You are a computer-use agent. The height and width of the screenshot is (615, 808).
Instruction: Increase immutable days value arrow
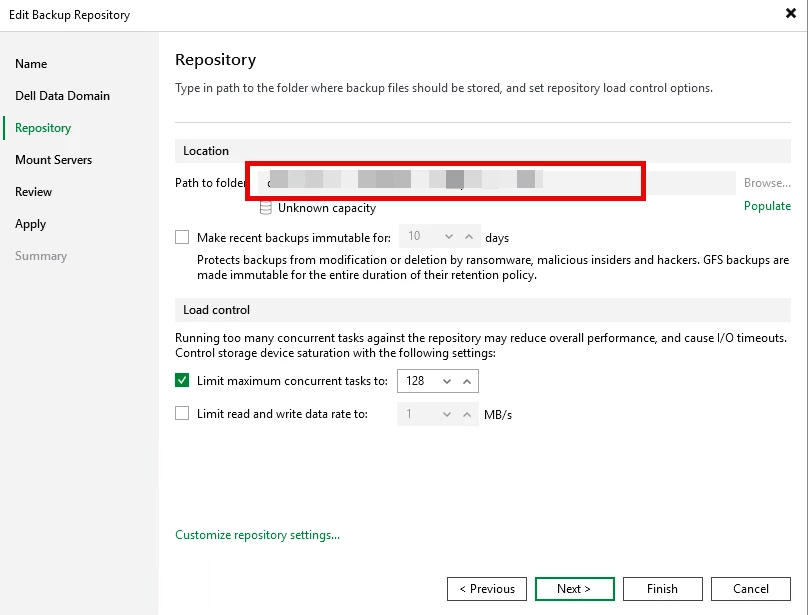(468, 237)
